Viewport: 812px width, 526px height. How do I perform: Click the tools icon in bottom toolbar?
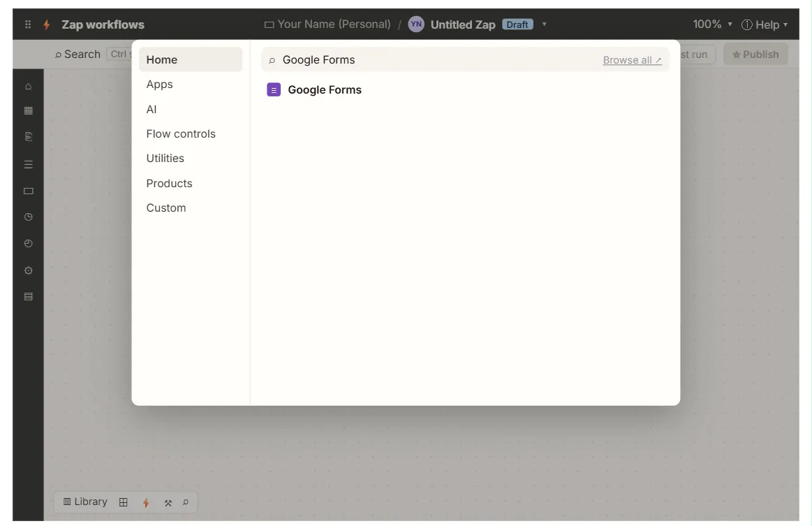[x=168, y=502]
